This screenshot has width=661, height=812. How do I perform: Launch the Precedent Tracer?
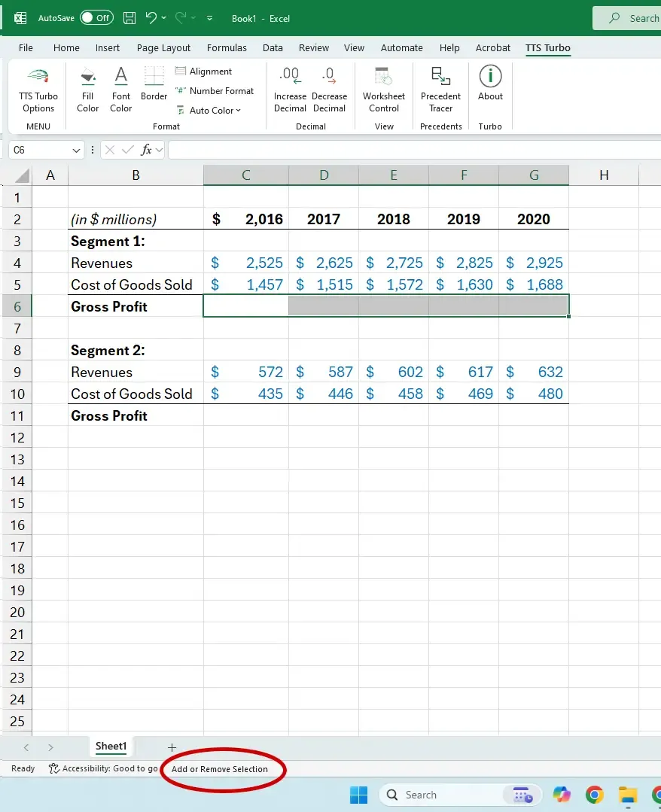pos(440,90)
